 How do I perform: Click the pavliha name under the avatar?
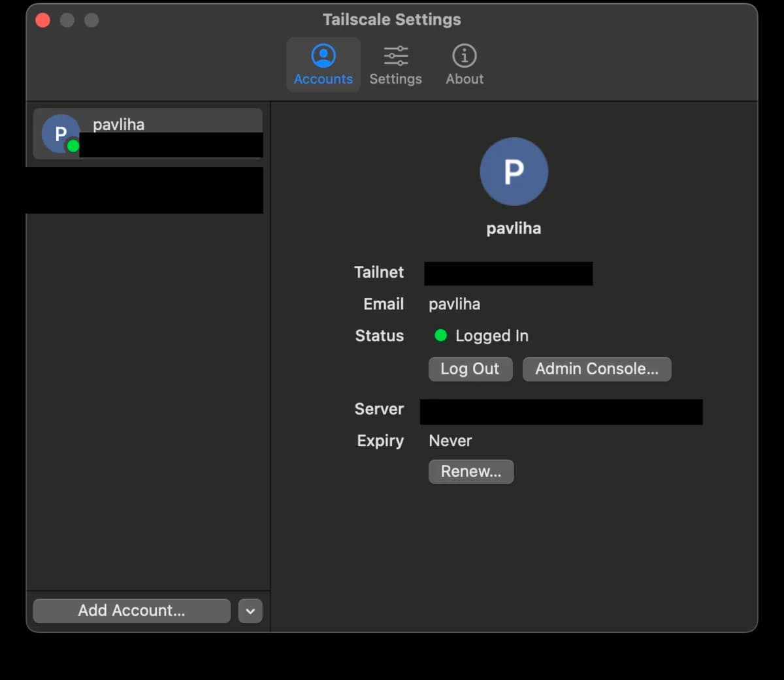(x=514, y=229)
